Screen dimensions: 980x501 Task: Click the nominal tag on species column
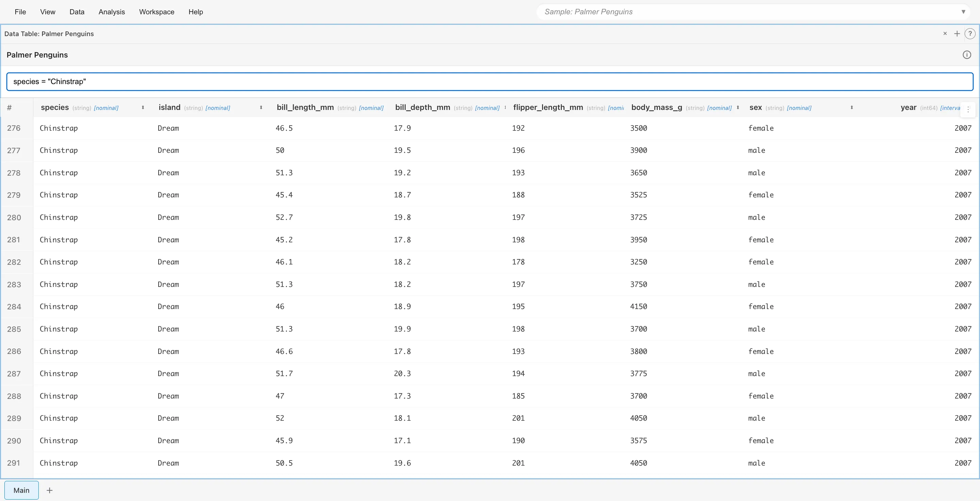(106, 108)
